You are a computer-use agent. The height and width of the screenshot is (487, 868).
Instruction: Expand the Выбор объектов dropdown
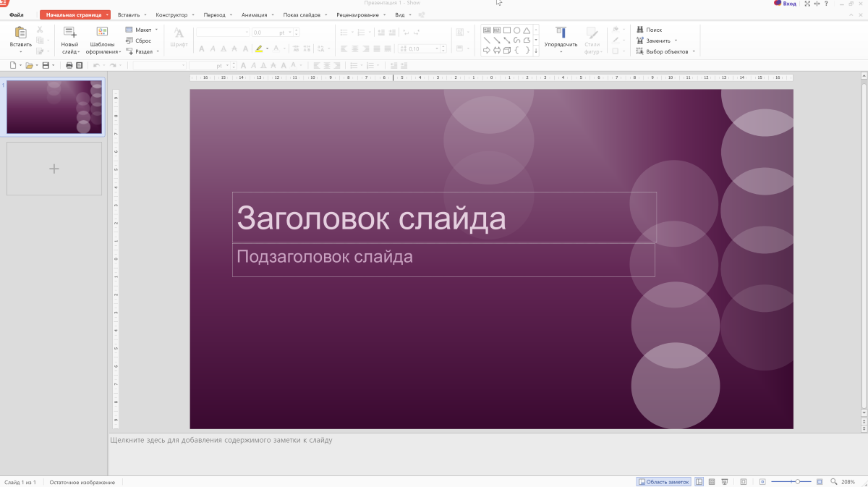[694, 51]
